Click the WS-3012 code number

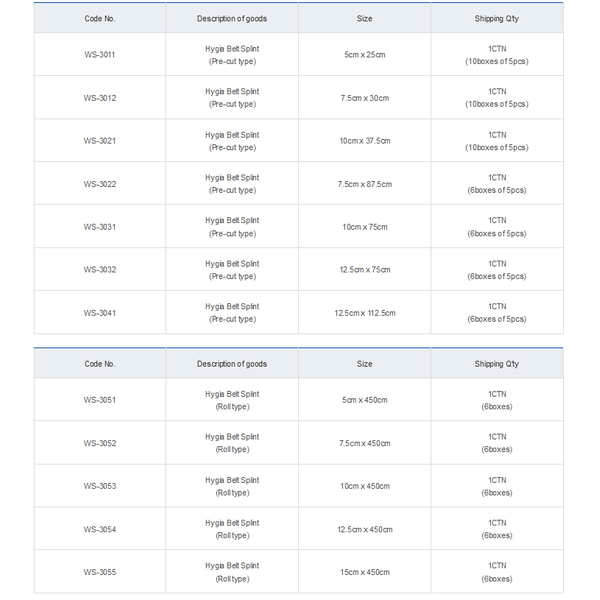(99, 98)
